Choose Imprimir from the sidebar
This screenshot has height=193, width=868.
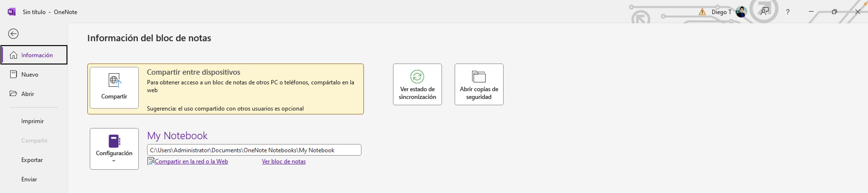[x=32, y=121]
